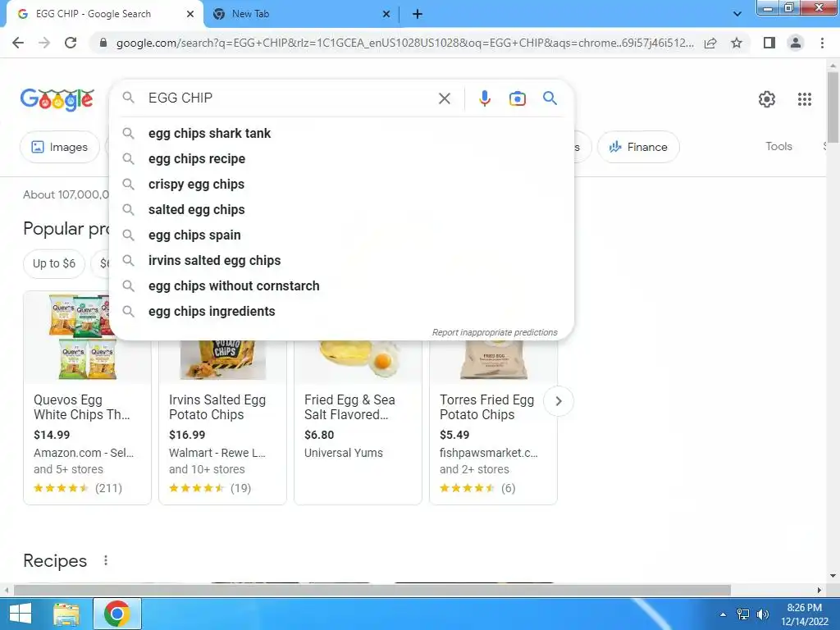This screenshot has height=630, width=840.
Task: Select the Up to $6 price filter
Action: [x=54, y=263]
